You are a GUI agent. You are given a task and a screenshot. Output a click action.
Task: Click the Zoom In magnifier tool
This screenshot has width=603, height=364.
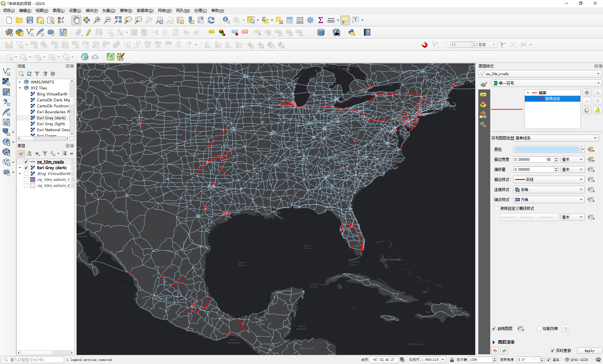click(x=97, y=20)
